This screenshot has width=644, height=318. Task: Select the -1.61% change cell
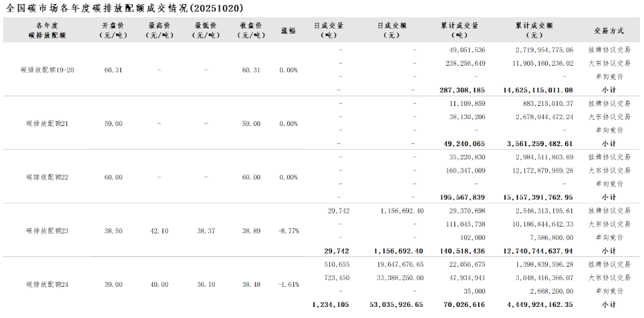point(288,284)
